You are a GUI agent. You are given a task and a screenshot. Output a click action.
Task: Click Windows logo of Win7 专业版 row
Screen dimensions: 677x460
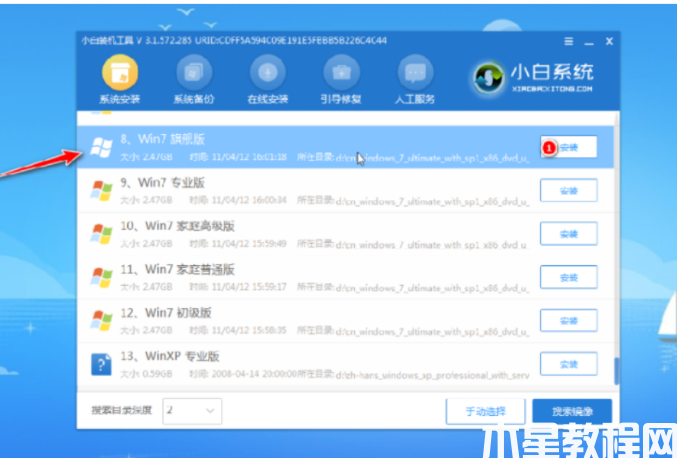101,190
